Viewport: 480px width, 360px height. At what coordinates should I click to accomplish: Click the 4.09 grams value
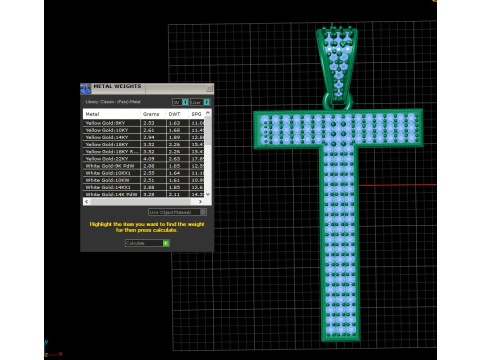tap(148, 159)
